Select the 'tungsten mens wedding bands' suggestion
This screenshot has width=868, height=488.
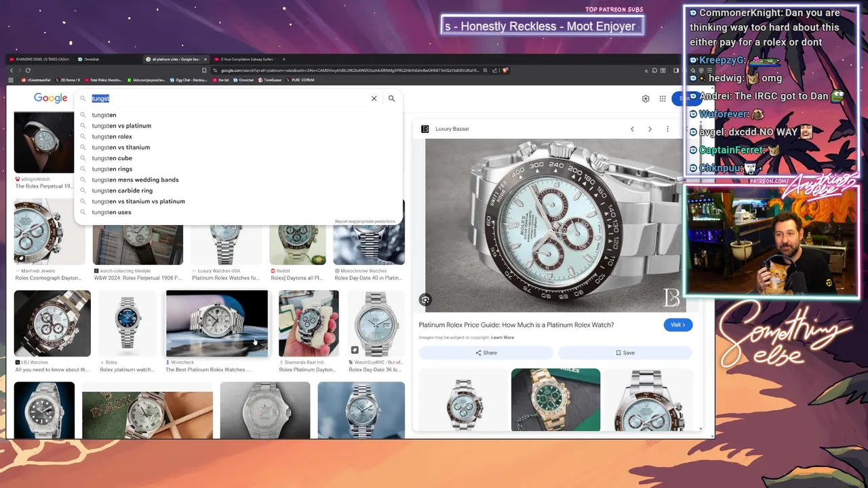click(238, 180)
